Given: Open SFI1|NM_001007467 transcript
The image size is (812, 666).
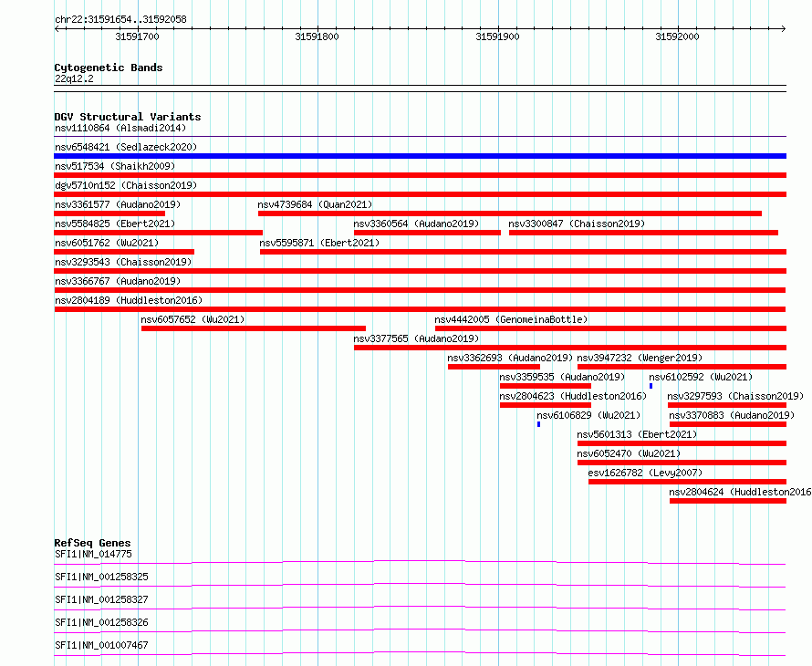Looking at the screenshot, I should (x=101, y=645).
